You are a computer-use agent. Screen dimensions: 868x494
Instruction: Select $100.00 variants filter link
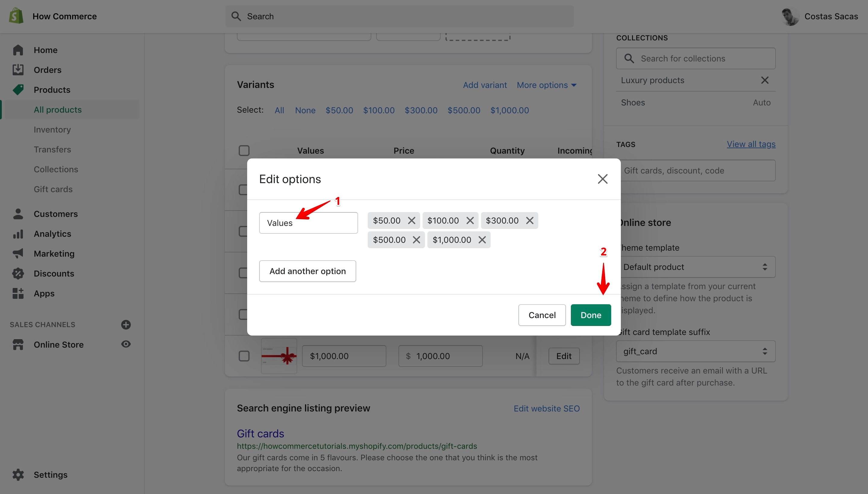pyautogui.click(x=379, y=110)
